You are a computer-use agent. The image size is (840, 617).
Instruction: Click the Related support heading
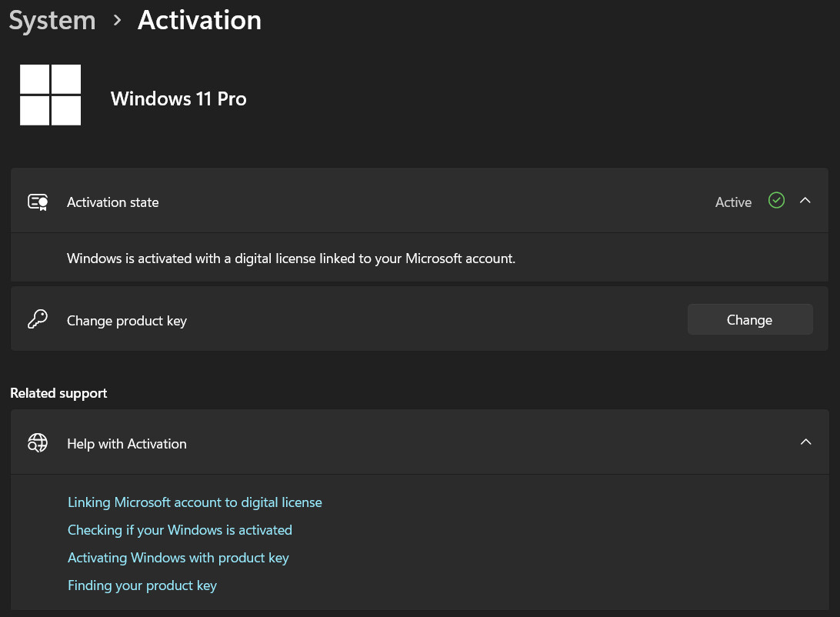(x=58, y=393)
